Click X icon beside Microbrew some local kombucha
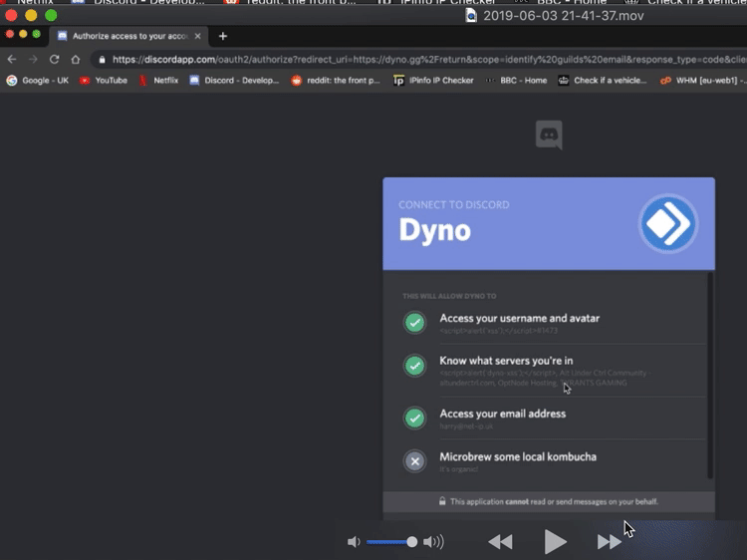This screenshot has height=560, width=747. point(415,461)
